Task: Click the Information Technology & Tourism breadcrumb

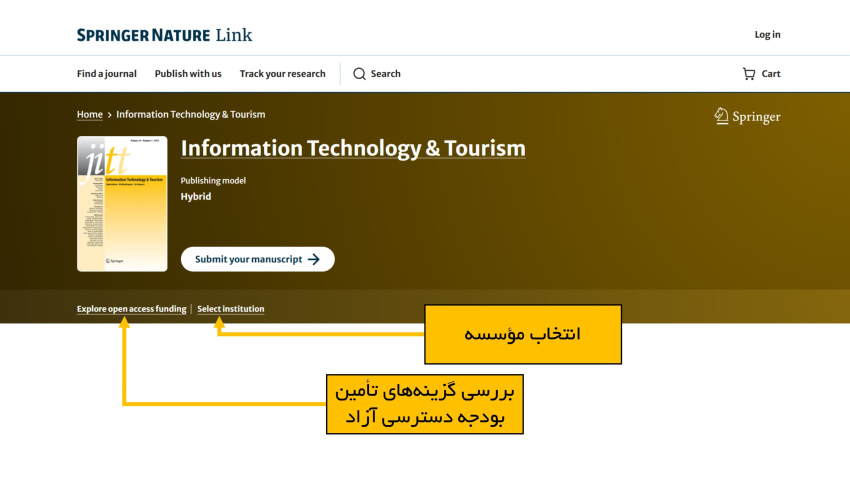Action: pos(190,115)
